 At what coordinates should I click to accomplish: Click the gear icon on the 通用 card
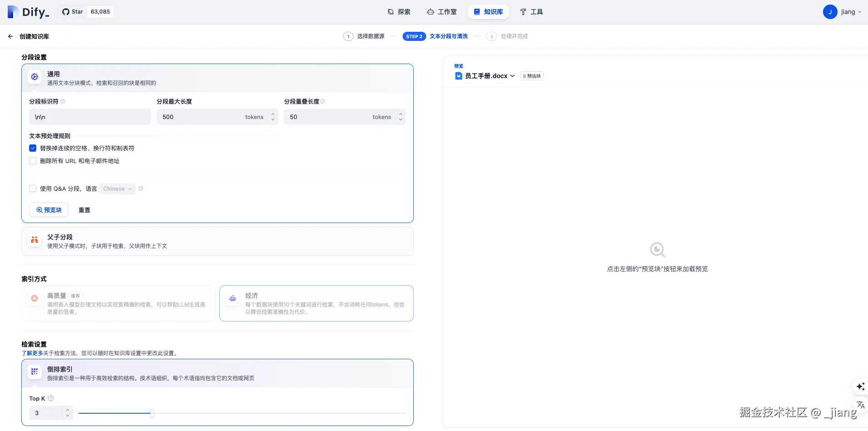35,77
